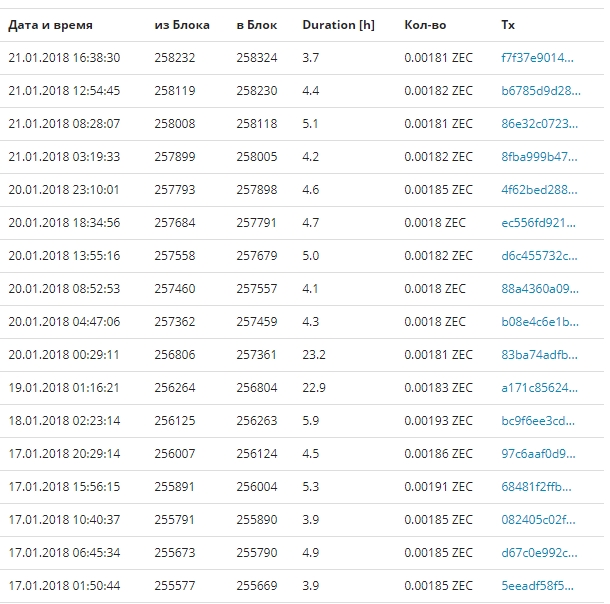Open transaction link 4f62bed288...

[539, 190]
